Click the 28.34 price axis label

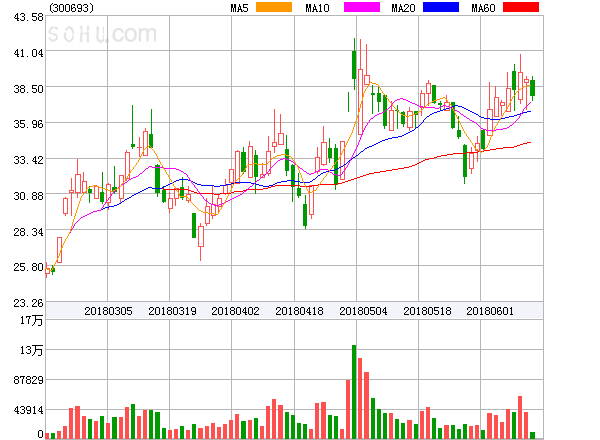pos(29,232)
